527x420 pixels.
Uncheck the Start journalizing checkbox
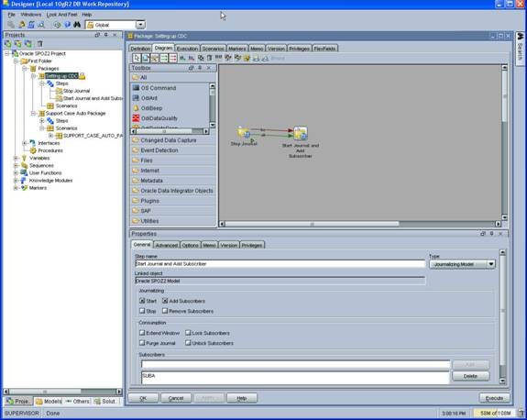tap(142, 301)
